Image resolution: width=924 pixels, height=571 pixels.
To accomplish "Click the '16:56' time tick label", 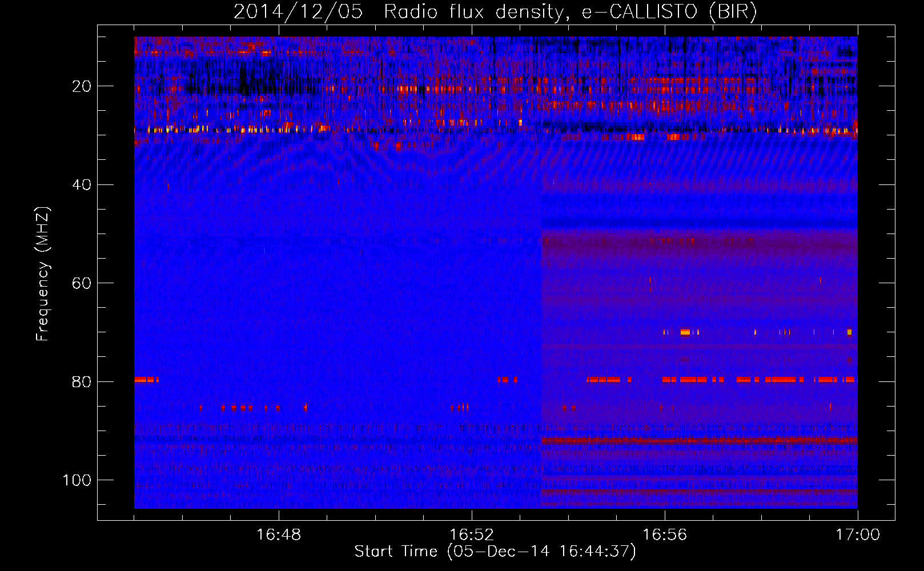I will click(x=665, y=535).
